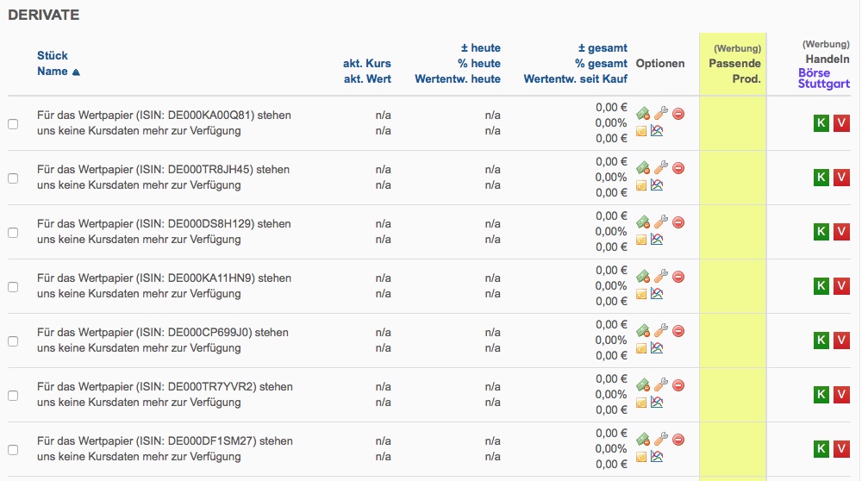Click the green K button for DE000TR7YVR2
This screenshot has width=868, height=481.
coord(821,394)
